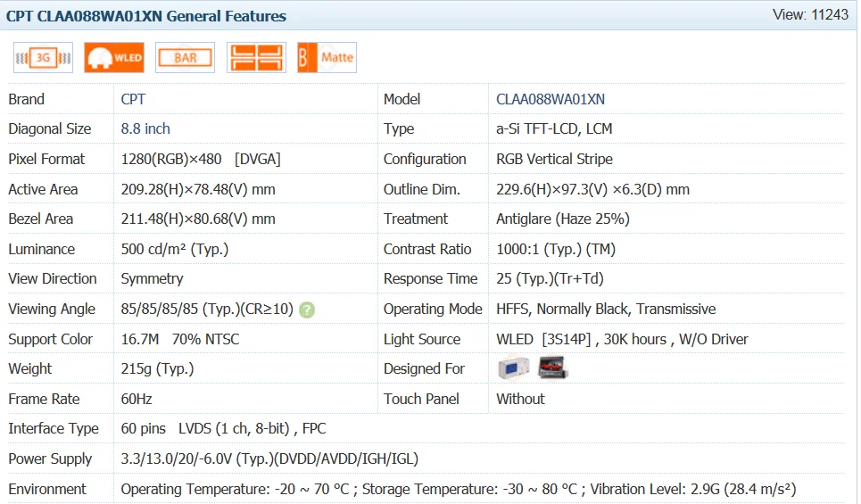Click the View Direction value Symmetry
The height and width of the screenshot is (504, 861).
tap(152, 279)
